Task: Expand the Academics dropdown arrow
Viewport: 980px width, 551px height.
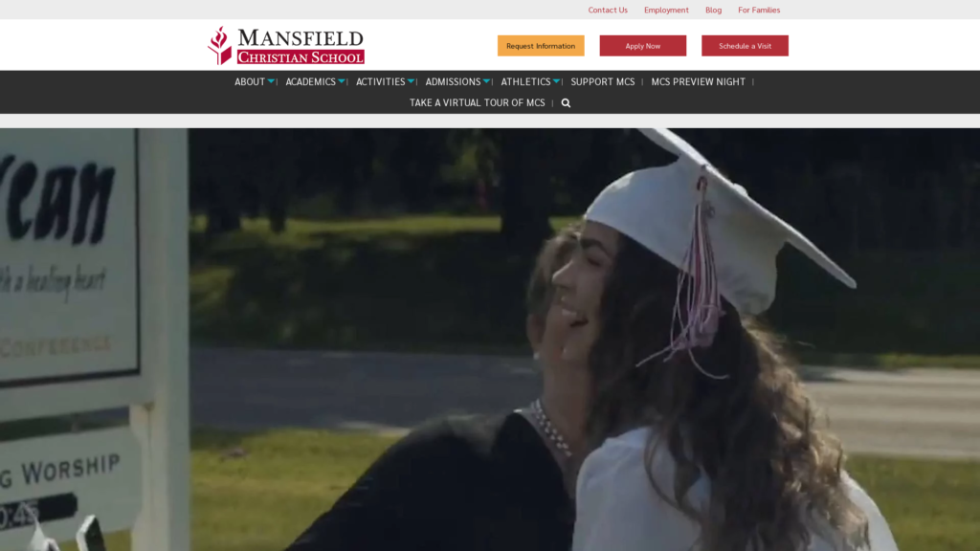Action: point(342,81)
